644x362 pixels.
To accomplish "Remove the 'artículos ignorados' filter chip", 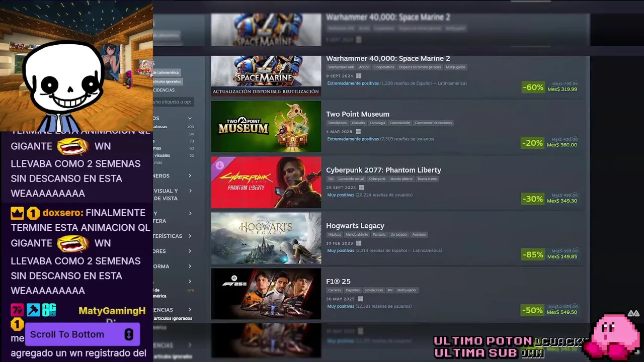I will (168, 81).
